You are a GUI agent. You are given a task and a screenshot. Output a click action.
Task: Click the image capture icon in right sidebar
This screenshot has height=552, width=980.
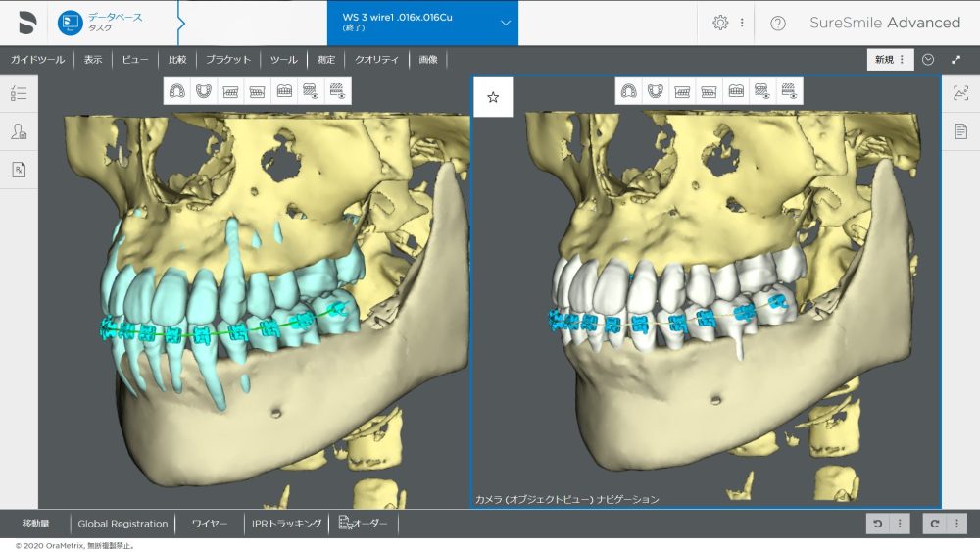pos(961,93)
